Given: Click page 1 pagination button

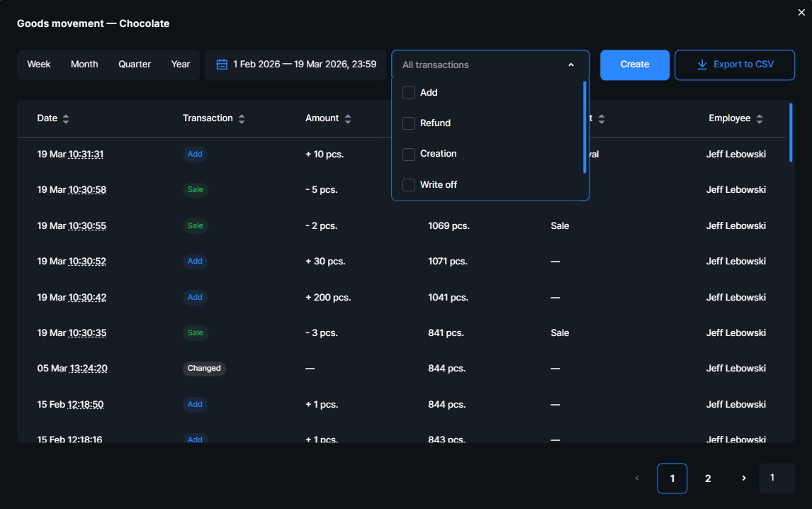Looking at the screenshot, I should pos(672,479).
